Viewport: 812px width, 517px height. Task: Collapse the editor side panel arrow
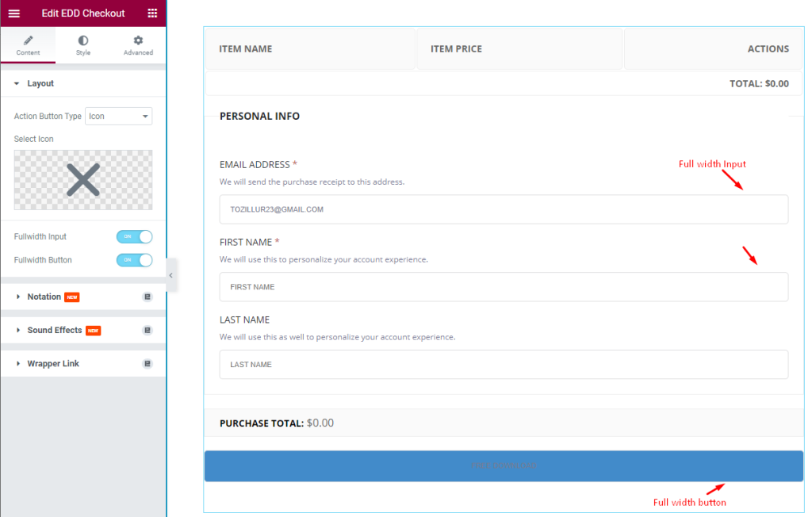point(171,276)
